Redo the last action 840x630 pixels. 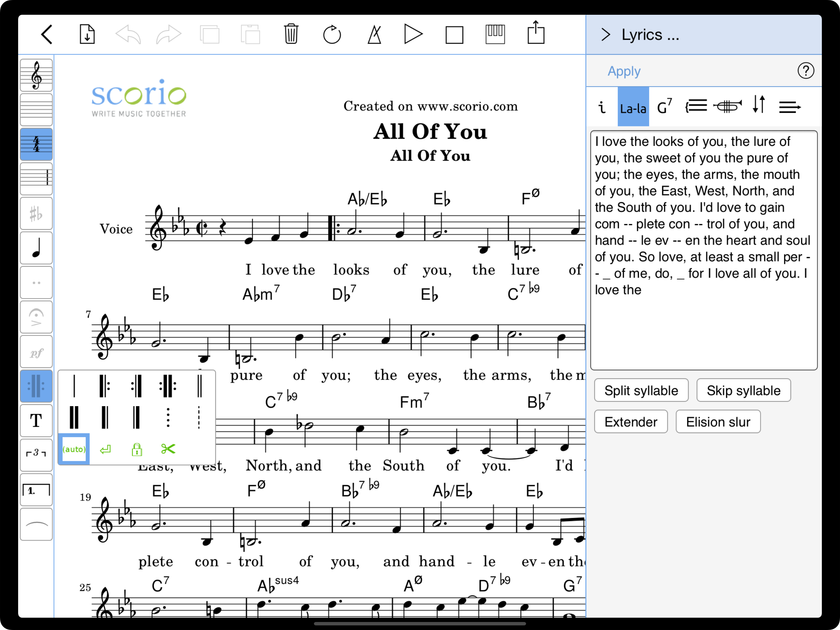[x=168, y=34]
